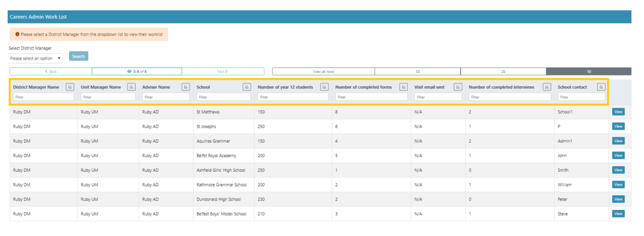Click student count 210 for Belfast Boys'

pos(261,214)
